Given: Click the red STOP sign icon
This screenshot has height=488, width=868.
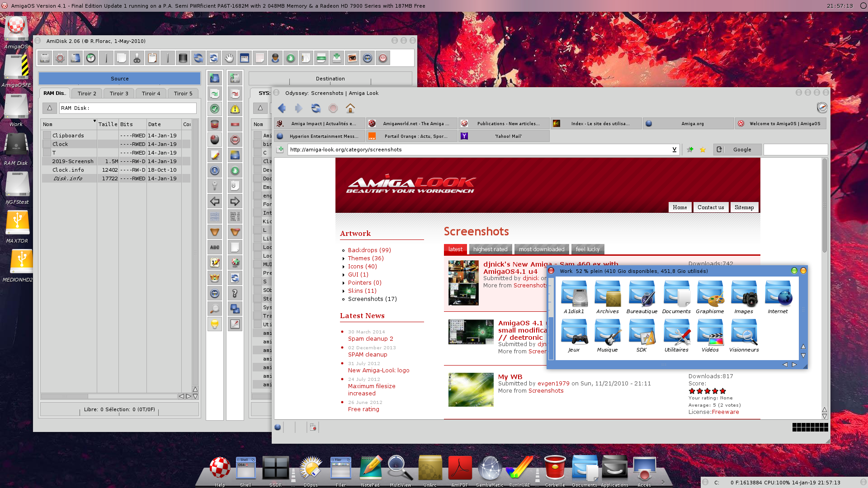Looking at the screenshot, I should (x=235, y=140).
